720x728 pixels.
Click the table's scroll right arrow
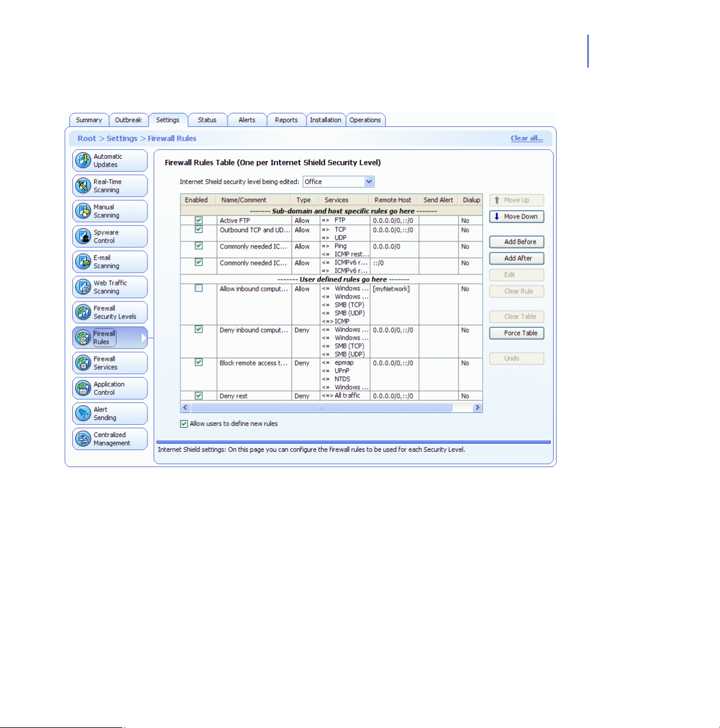[477, 407]
